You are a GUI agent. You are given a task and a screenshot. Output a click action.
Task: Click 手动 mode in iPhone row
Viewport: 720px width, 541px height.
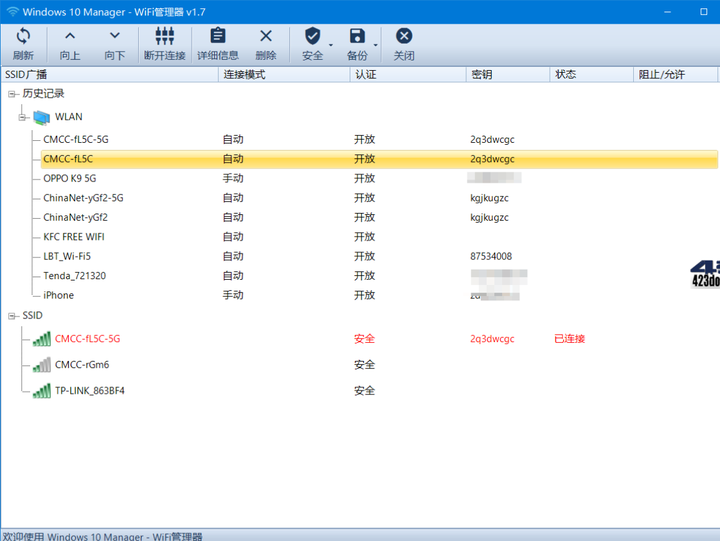(x=233, y=295)
